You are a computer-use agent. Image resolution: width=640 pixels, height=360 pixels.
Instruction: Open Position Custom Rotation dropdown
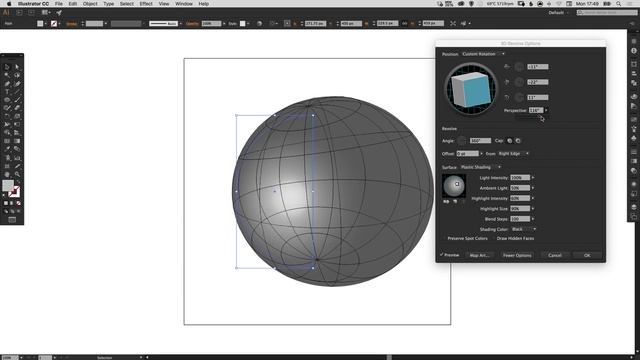tap(484, 54)
